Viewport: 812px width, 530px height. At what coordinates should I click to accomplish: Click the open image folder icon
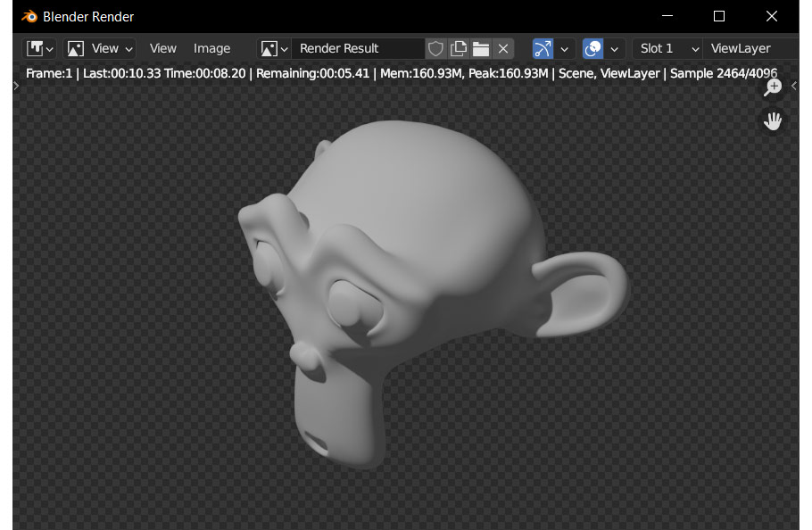[x=481, y=48]
